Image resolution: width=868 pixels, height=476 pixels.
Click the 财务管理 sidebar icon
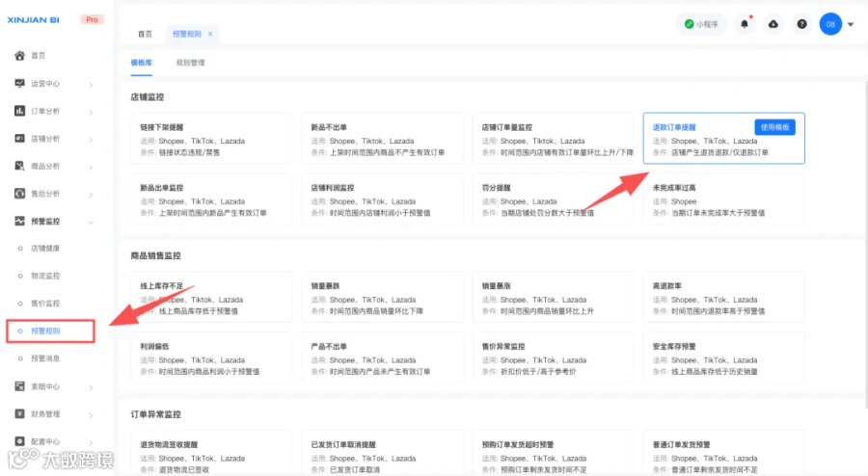[19, 413]
